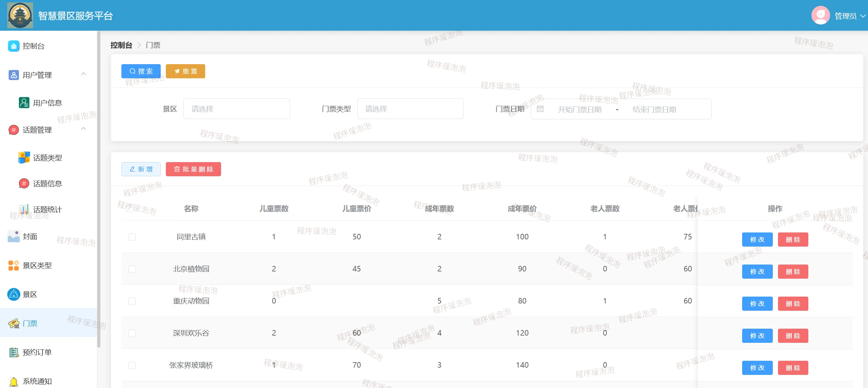
Task: Click the platform logo image
Action: coord(20,16)
